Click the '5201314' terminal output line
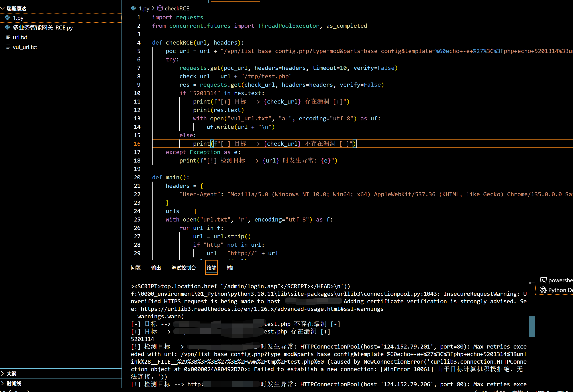The width and height of the screenshot is (573, 392). pyautogui.click(x=142, y=339)
